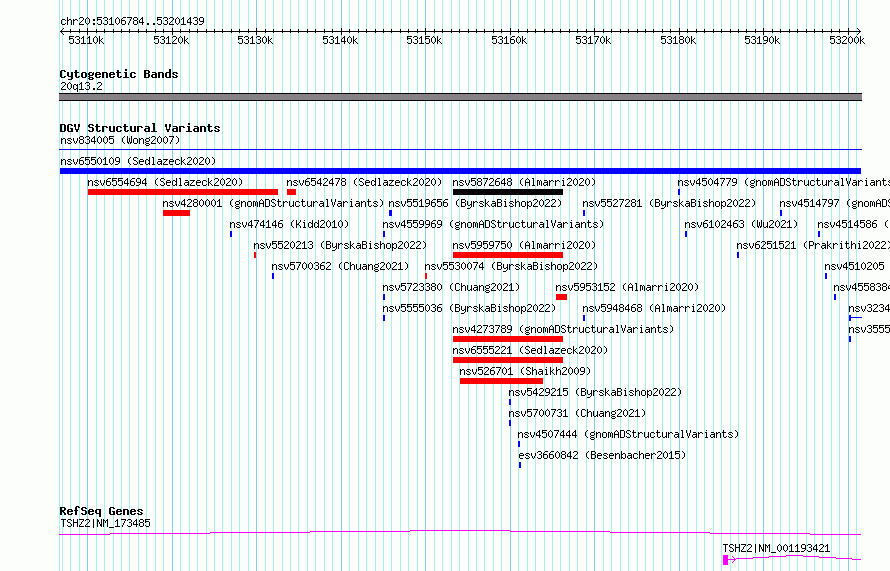Click the Cytogenetic Bands track title
Screen dimensions: 890x571
pyautogui.click(x=119, y=74)
